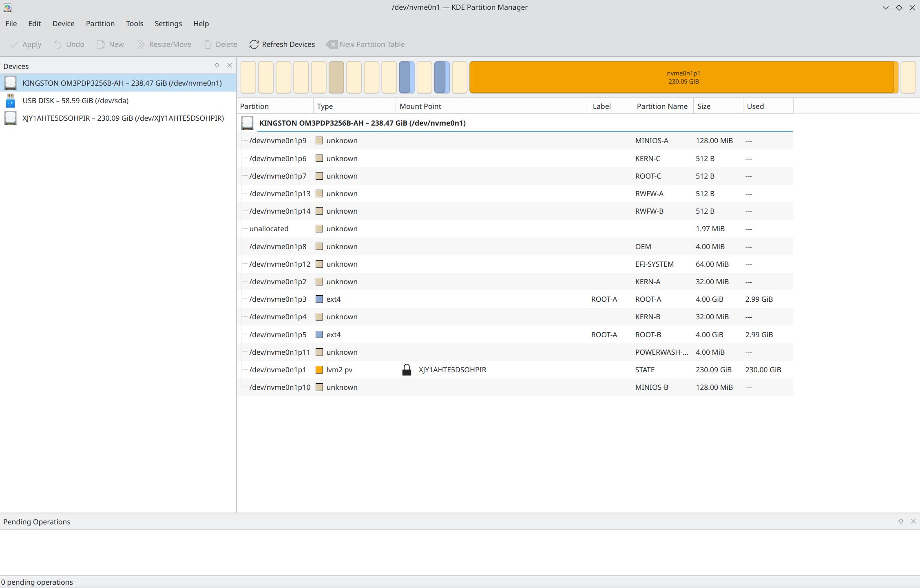The image size is (920, 588).
Task: Sort the table by the Size column header
Action: point(704,106)
